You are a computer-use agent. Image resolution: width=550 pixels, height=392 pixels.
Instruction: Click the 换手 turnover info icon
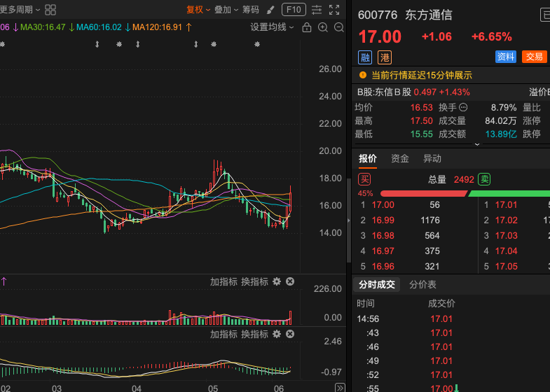[463, 107]
